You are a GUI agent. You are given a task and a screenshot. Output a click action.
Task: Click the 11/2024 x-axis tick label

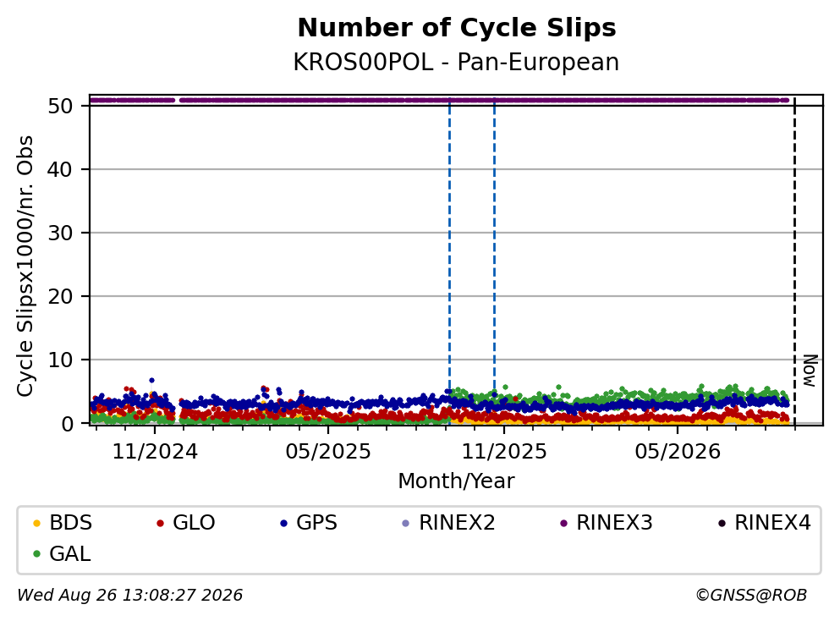pyautogui.click(x=155, y=452)
